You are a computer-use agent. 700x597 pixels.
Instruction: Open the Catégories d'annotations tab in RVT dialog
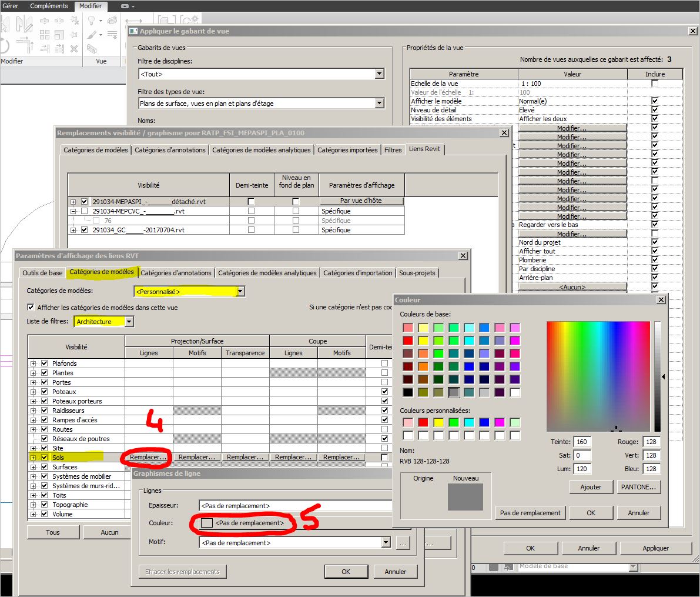pyautogui.click(x=176, y=273)
